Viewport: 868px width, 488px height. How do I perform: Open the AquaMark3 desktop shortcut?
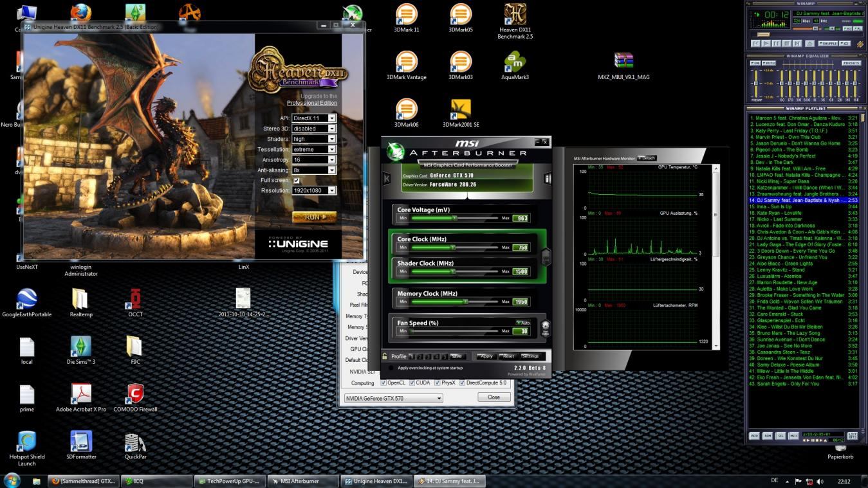[515, 65]
